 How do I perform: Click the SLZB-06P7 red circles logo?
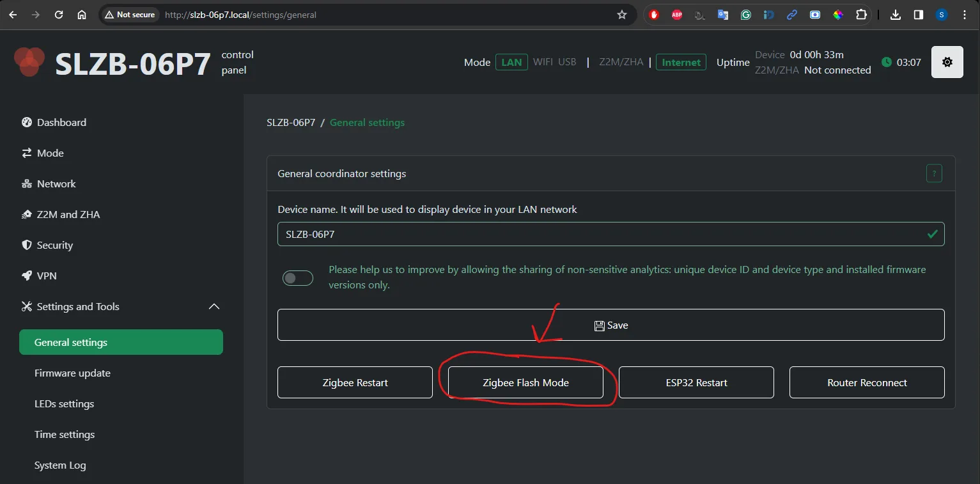click(29, 62)
